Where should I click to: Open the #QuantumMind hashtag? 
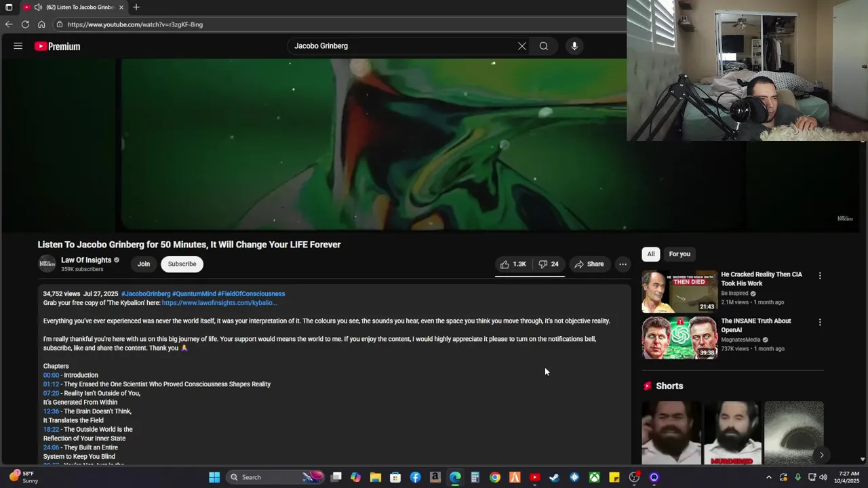[194, 294]
